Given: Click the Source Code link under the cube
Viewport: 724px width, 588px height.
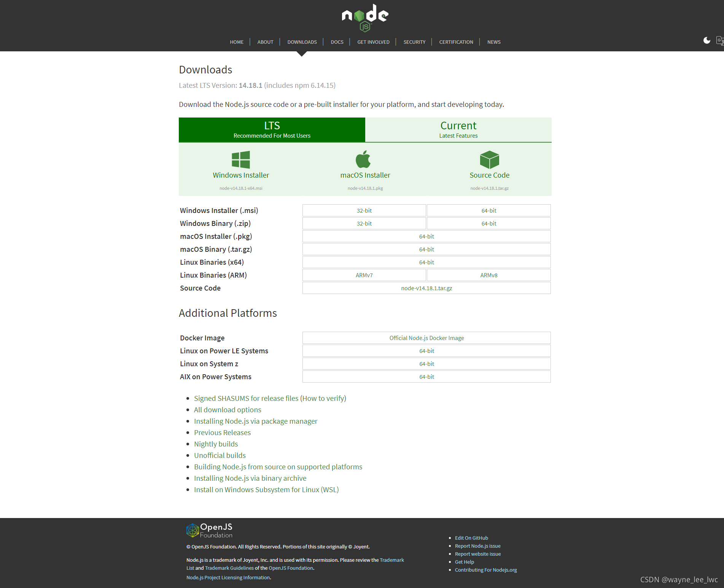Looking at the screenshot, I should 489,175.
